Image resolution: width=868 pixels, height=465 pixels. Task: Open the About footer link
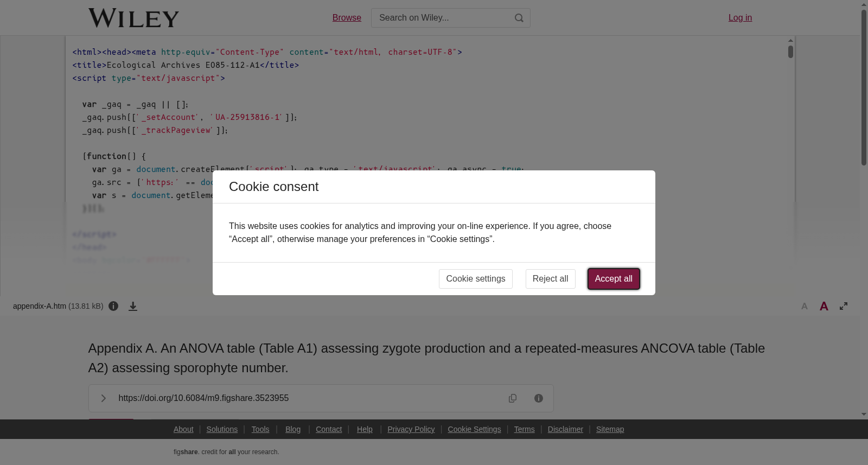pos(183,429)
